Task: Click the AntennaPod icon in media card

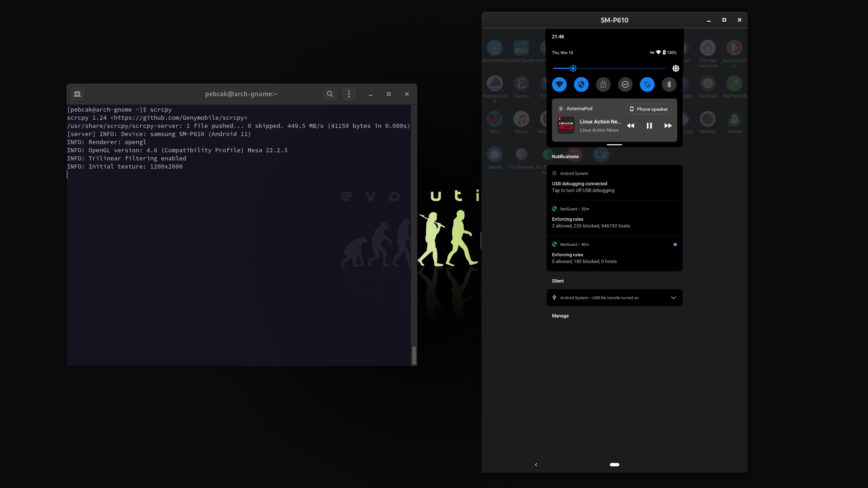Action: pyautogui.click(x=561, y=108)
